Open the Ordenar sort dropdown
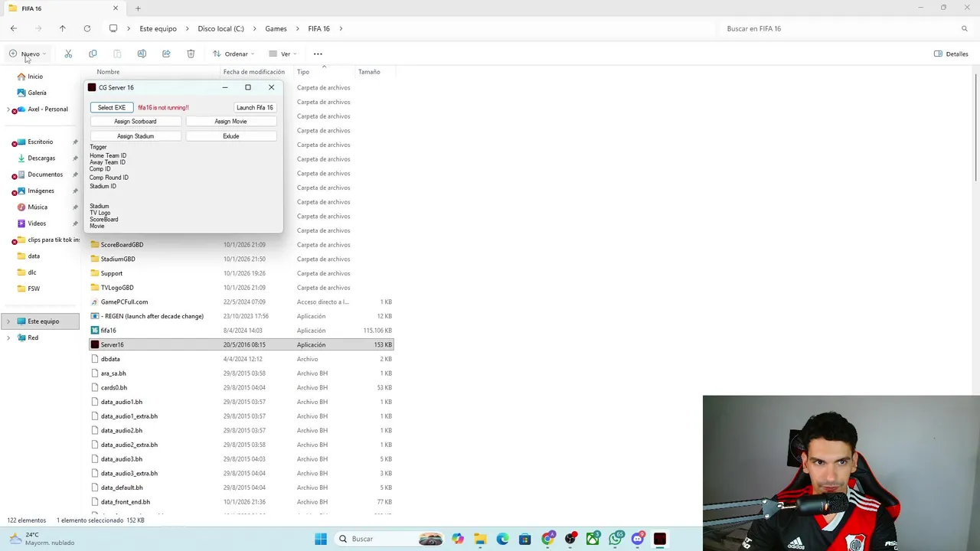This screenshot has height=551, width=980. (234, 54)
